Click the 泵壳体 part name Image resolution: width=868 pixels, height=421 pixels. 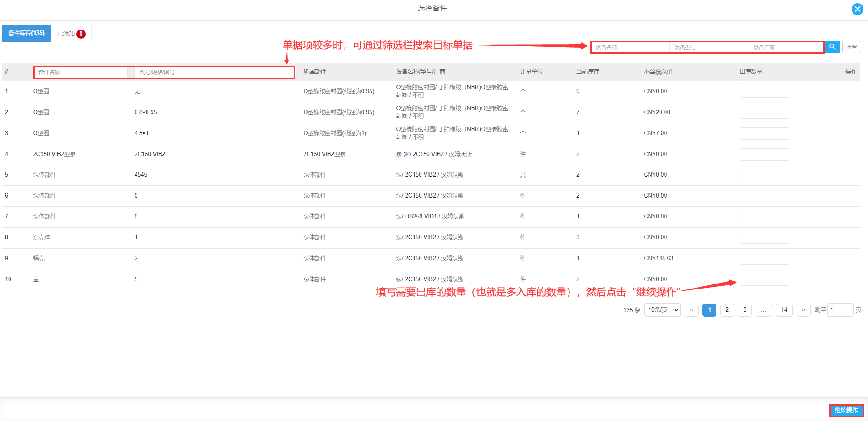41,238
